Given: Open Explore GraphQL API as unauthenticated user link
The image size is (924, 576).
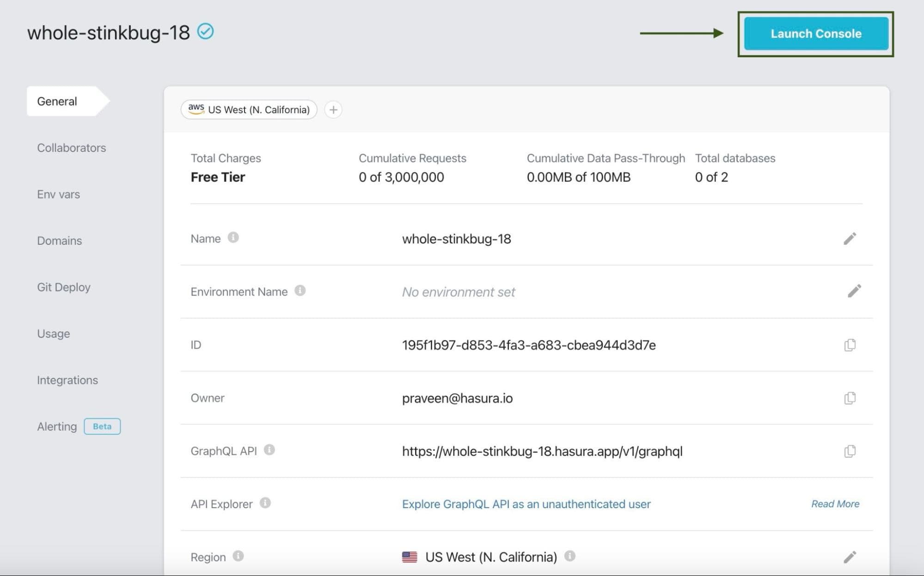Looking at the screenshot, I should coord(526,504).
